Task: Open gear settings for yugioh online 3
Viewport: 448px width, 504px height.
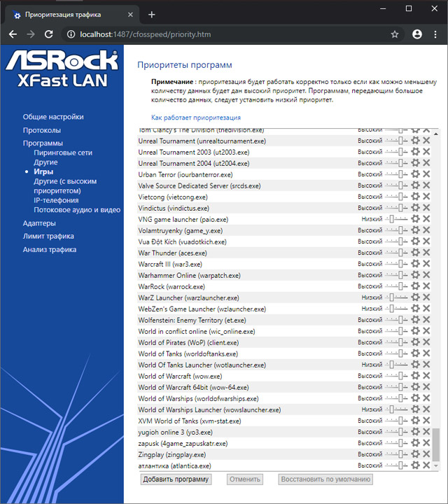Action: tap(416, 432)
